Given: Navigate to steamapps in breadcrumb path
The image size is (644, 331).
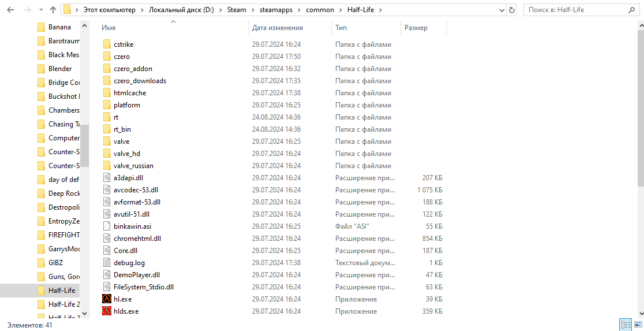Looking at the screenshot, I should click(275, 10).
